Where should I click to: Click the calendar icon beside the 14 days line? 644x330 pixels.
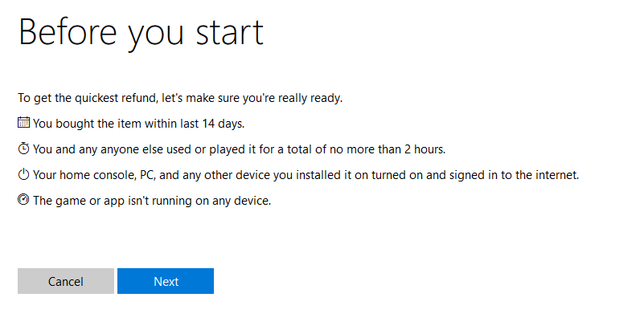pyautogui.click(x=23, y=123)
